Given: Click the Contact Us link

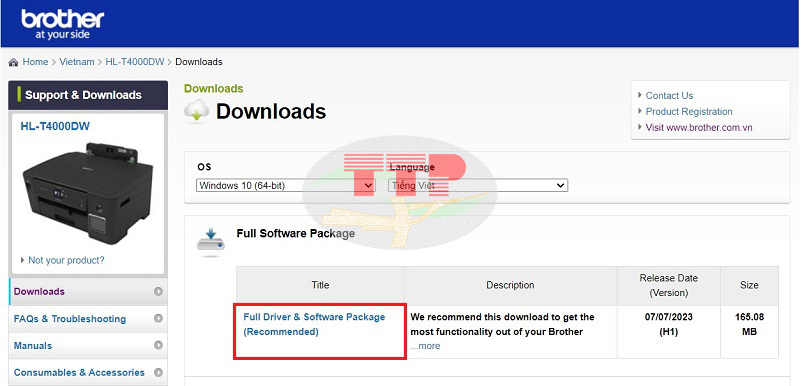Looking at the screenshot, I should [669, 96].
